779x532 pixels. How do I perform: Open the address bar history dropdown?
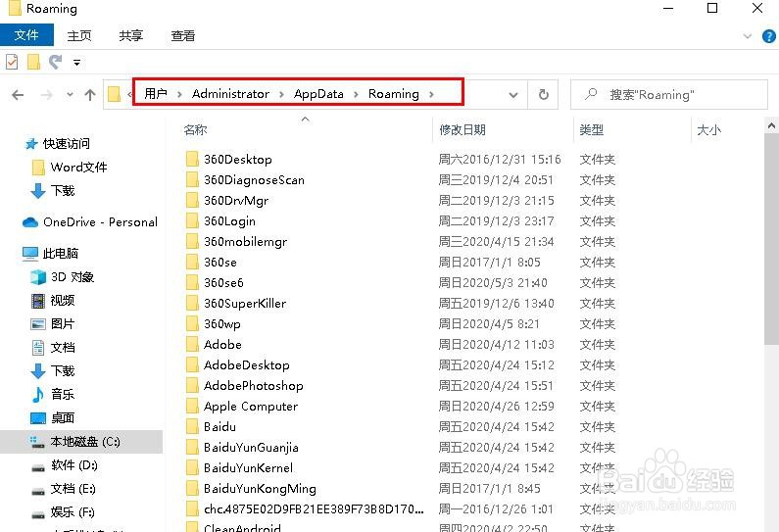click(513, 94)
